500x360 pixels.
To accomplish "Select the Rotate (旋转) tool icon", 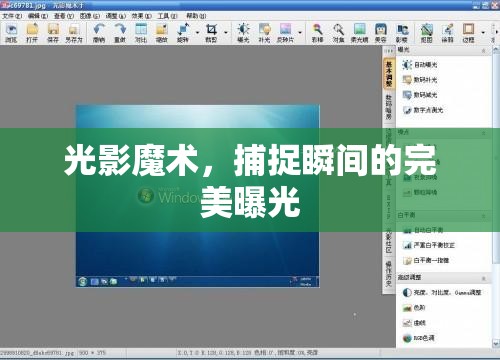I will point(183,33).
